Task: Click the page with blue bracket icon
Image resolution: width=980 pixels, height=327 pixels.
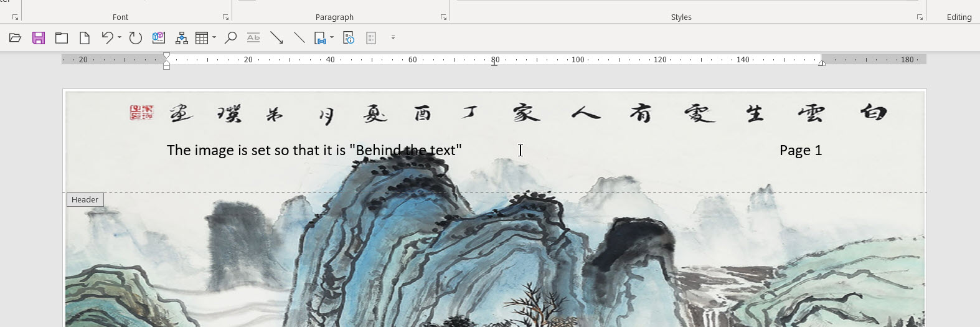Action: (320, 38)
